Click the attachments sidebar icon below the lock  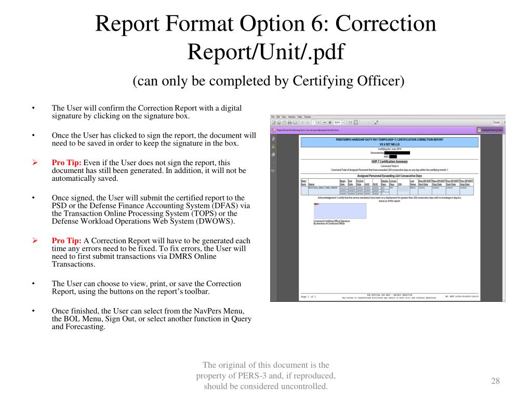[273, 155]
